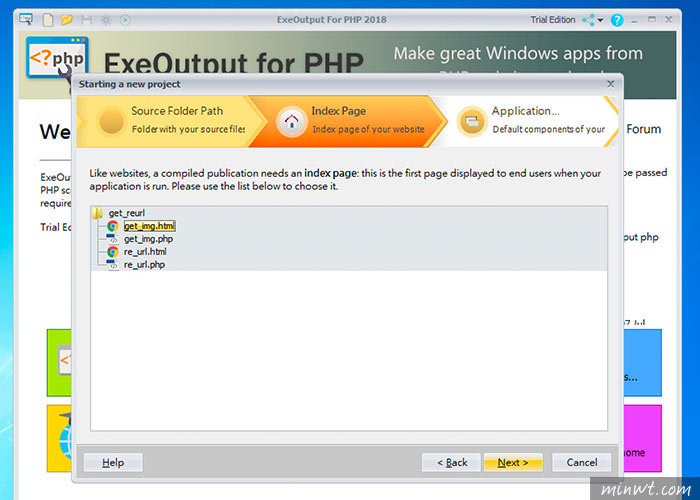700x500 pixels.
Task: Click the new project toolbar icon
Action: pyautogui.click(x=48, y=20)
